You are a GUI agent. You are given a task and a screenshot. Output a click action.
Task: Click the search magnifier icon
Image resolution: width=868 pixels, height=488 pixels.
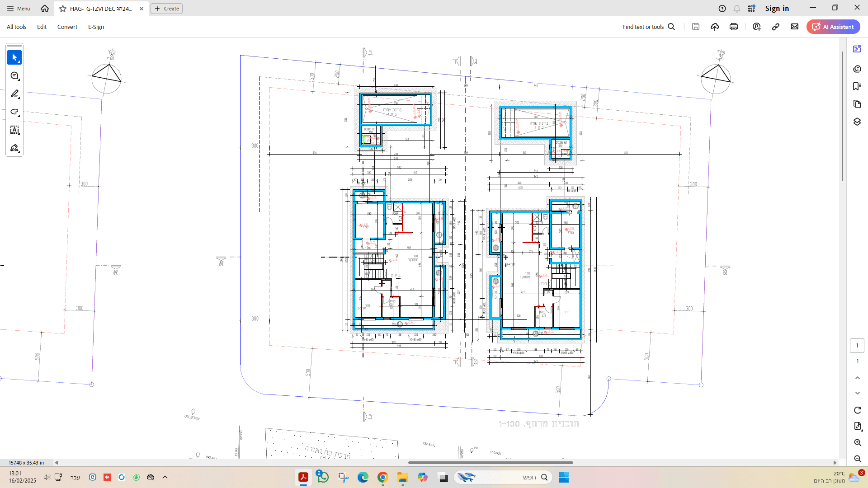[x=671, y=27]
